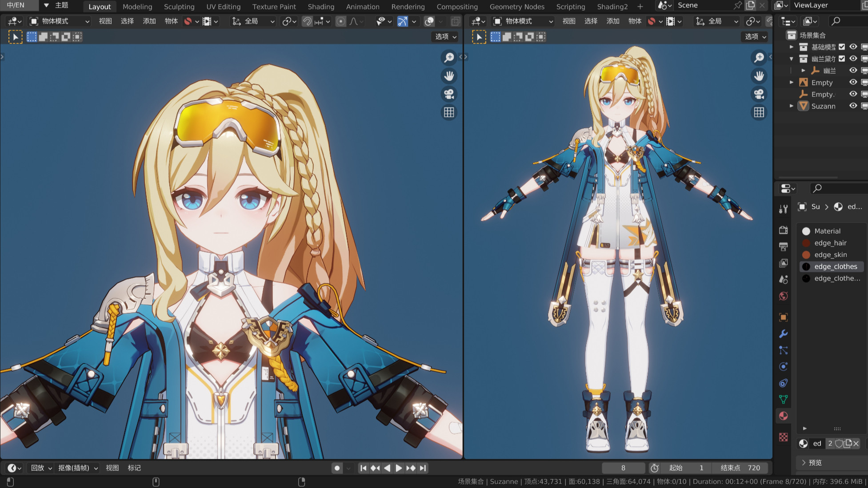Toggle visibility of first Empty object
This screenshot has width=868, height=488.
pyautogui.click(x=853, y=82)
